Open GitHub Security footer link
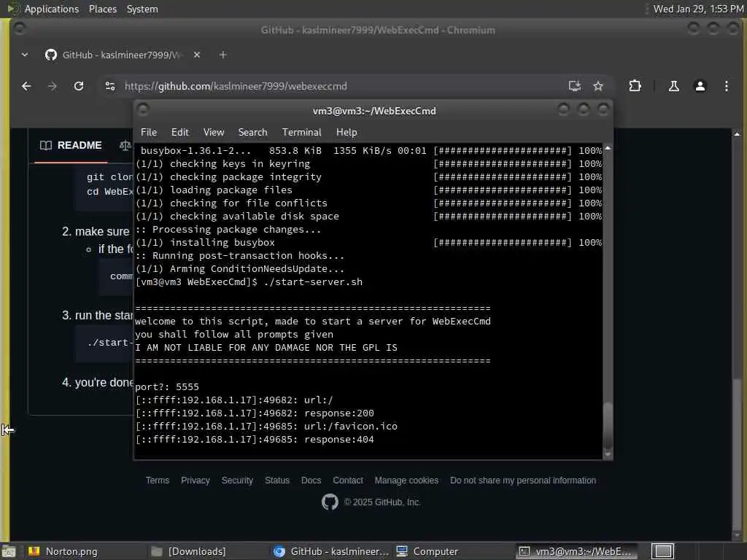Viewport: 747px width, 560px height. (x=237, y=481)
